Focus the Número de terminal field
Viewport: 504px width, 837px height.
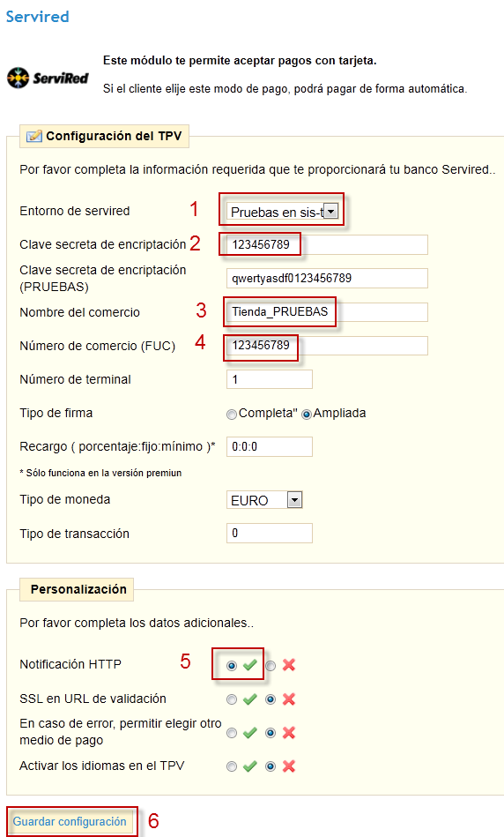270,379
